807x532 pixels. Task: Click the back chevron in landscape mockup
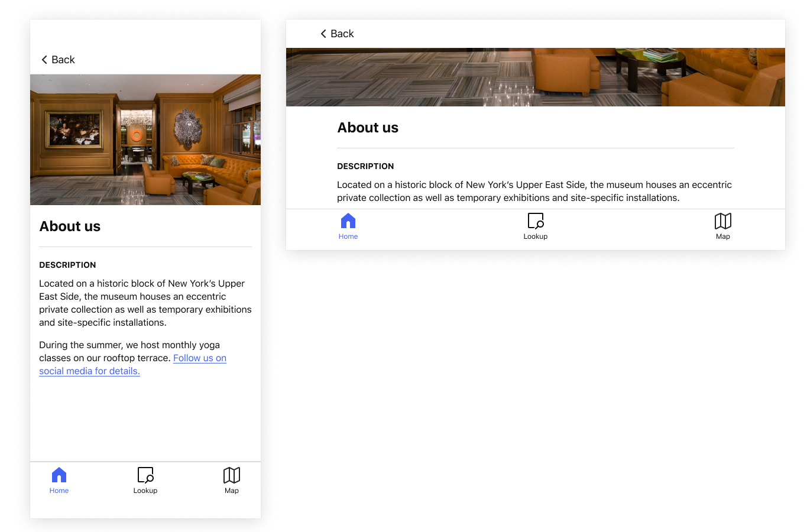pos(323,34)
